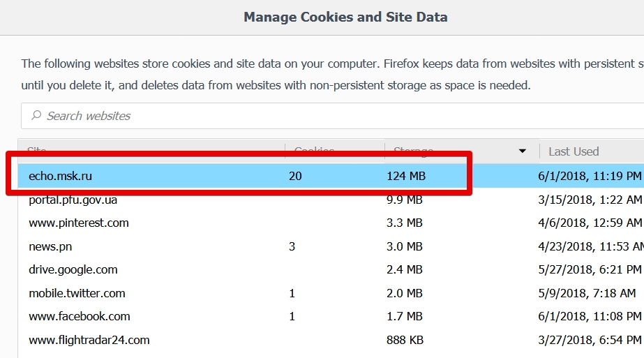Click the magnifier icon in search box
This screenshot has width=644, height=358.
tap(36, 116)
